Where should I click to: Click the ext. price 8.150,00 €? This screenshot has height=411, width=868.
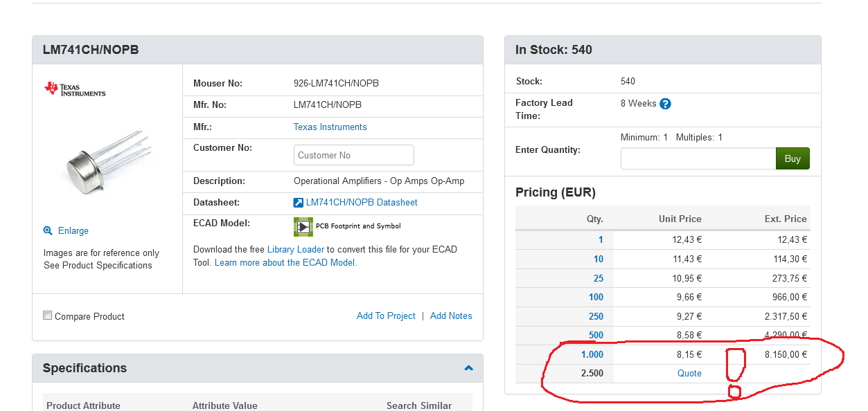pyautogui.click(x=786, y=355)
